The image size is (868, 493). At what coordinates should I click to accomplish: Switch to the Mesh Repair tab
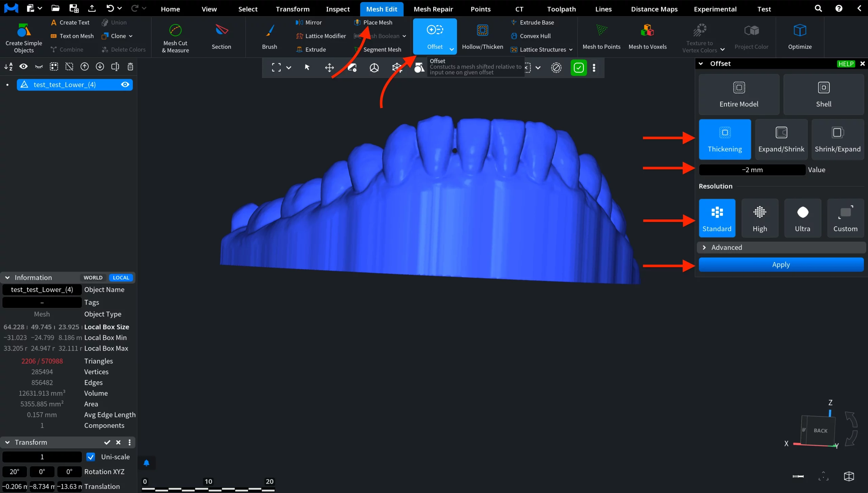point(433,9)
